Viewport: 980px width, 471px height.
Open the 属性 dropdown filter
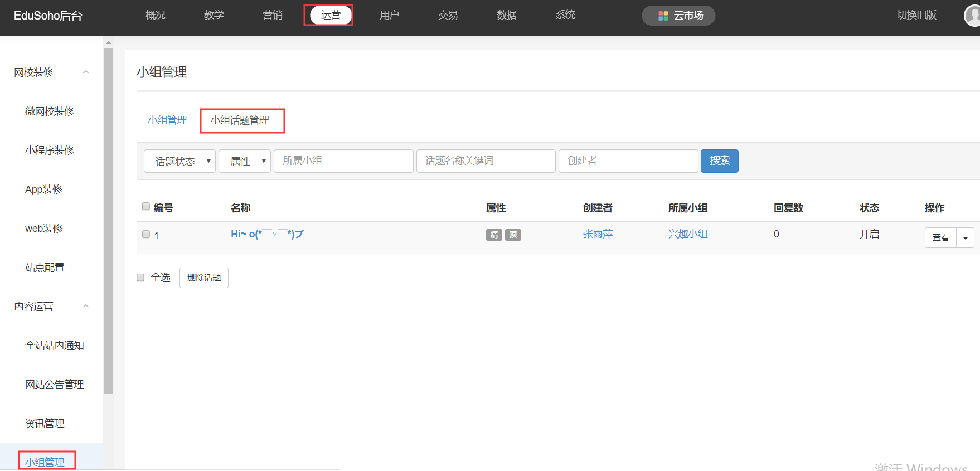point(244,161)
